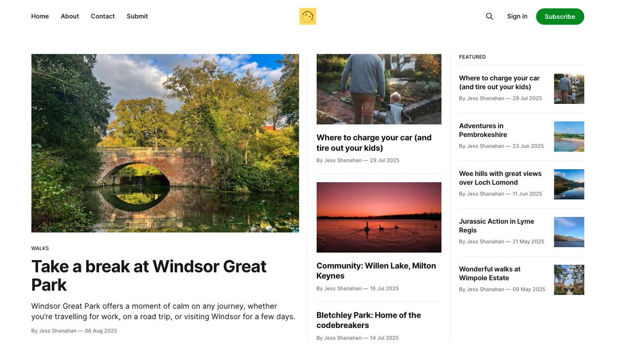Open 'Take a break at Windsor Great Park' headline
627x364 pixels.
click(x=149, y=276)
